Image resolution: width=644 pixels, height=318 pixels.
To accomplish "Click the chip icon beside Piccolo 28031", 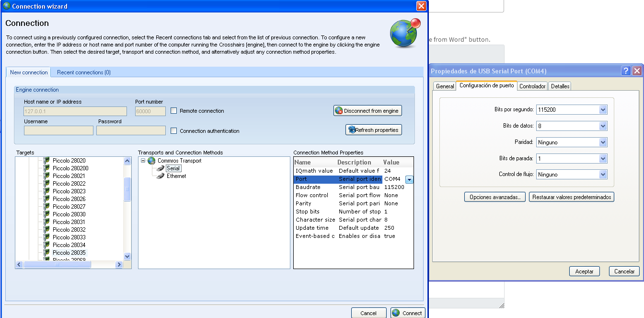I will [x=46, y=222].
